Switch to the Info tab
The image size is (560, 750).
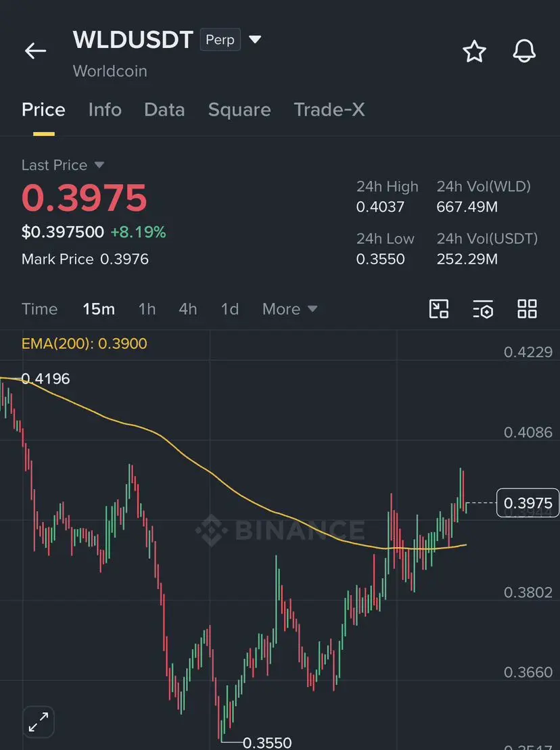tap(105, 110)
